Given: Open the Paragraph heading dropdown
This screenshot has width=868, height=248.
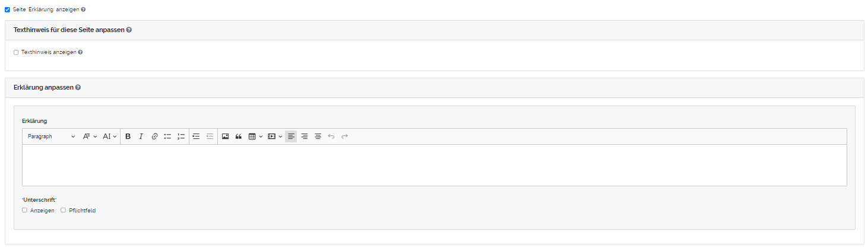Looking at the screenshot, I should (x=51, y=136).
